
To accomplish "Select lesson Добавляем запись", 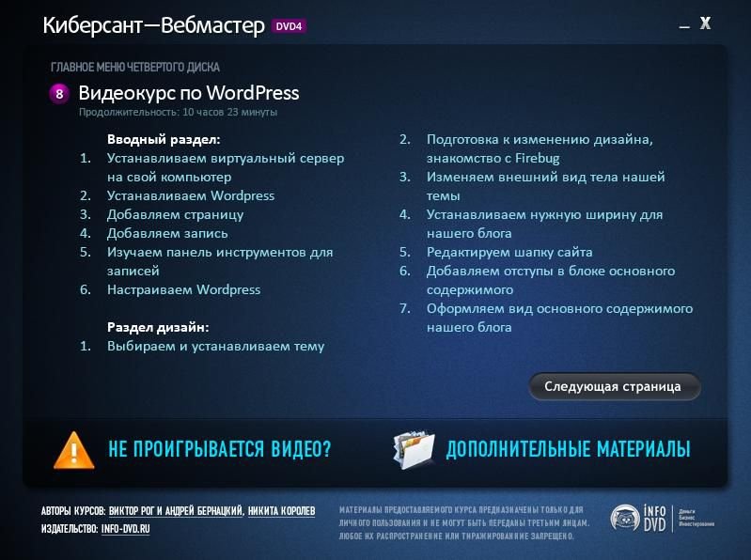I will pos(167,234).
